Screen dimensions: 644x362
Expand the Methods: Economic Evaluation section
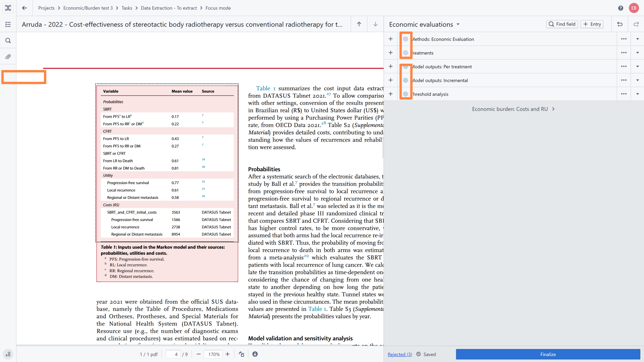[x=637, y=39]
